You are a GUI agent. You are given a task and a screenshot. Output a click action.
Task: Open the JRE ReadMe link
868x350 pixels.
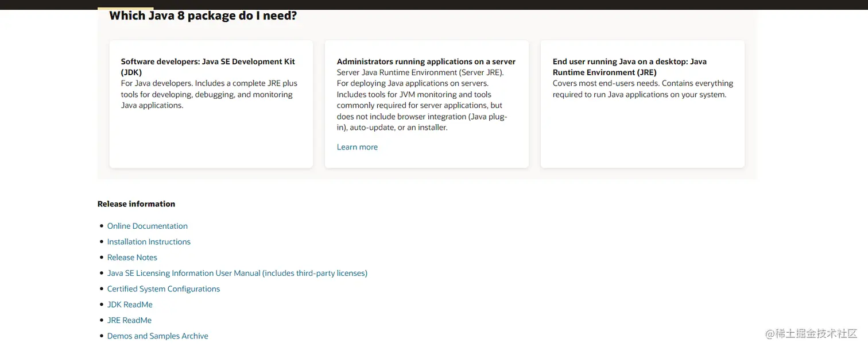(129, 320)
